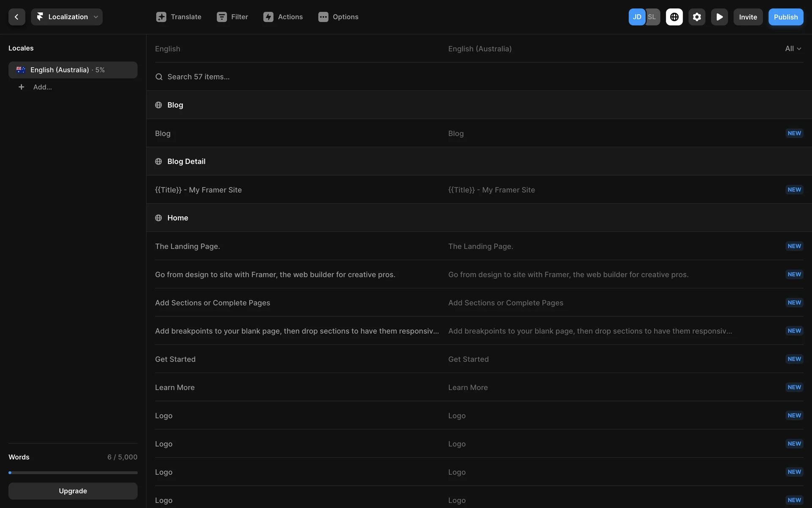The image size is (812, 508).
Task: Click the Invite button
Action: point(748,17)
